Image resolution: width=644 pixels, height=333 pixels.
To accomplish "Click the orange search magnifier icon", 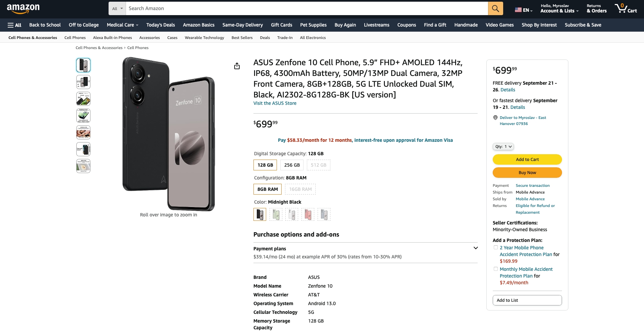I will pyautogui.click(x=495, y=8).
